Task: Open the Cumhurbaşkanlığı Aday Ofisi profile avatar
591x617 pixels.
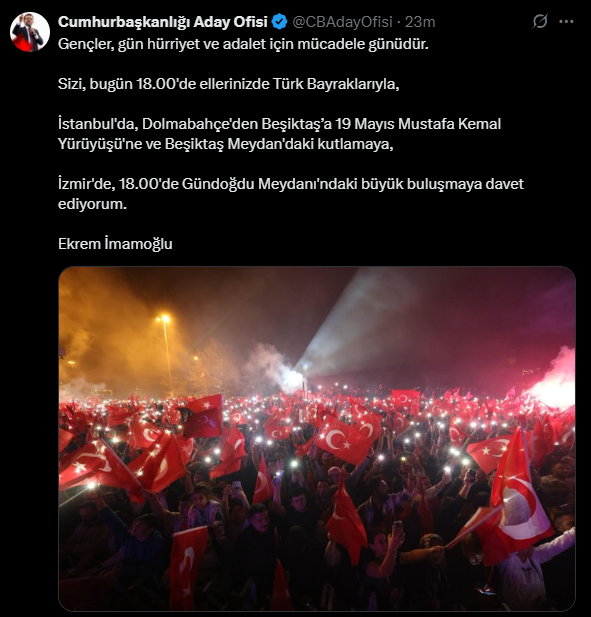Action: coord(30,32)
